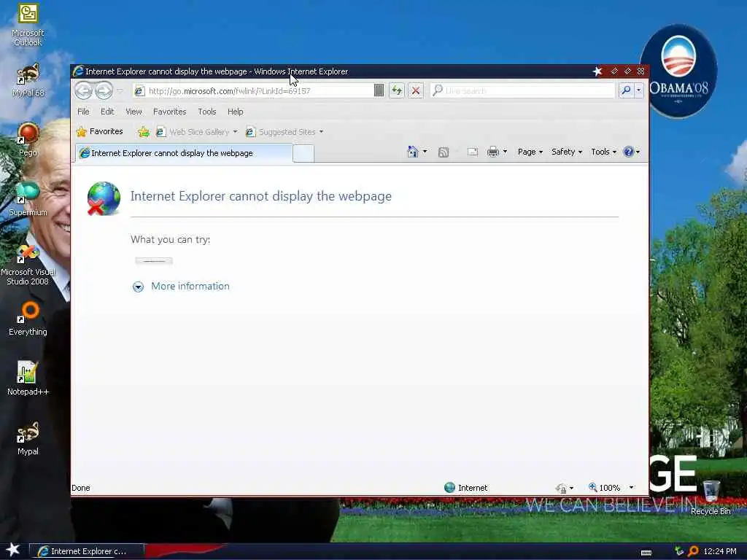Open the Safety command menu
Screen dimensions: 747x560
566,152
